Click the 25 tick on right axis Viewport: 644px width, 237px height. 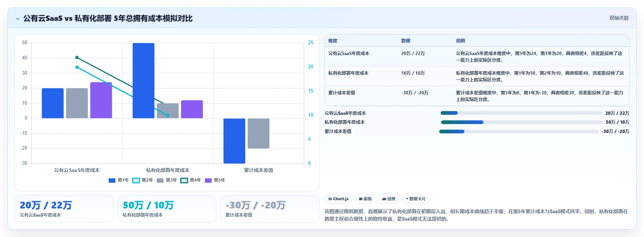pyautogui.click(x=310, y=43)
